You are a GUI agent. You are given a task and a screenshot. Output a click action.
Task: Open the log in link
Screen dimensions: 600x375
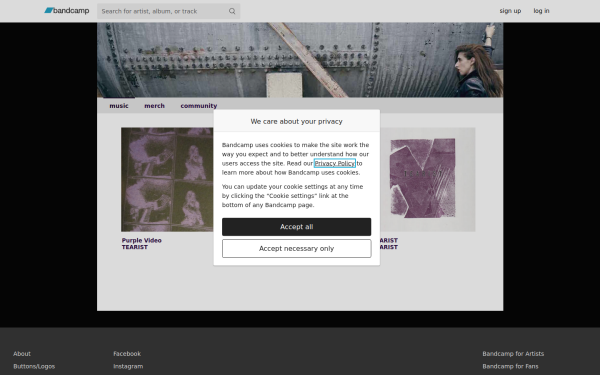541,11
